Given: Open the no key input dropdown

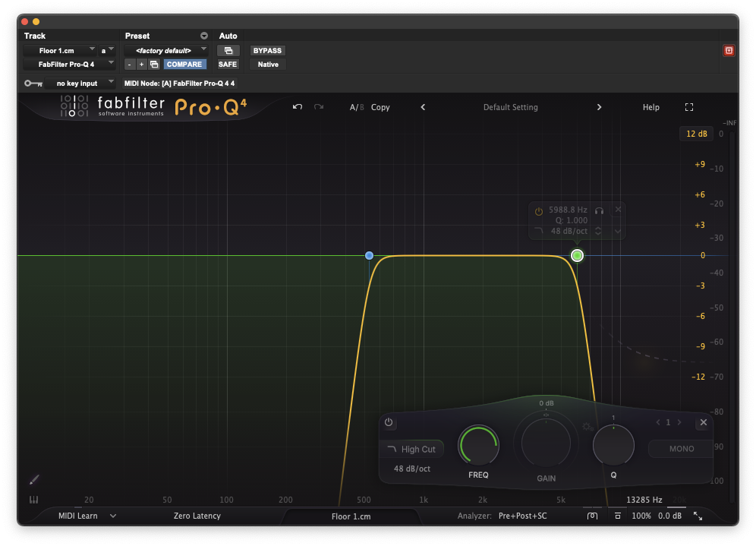Looking at the screenshot, I should click(80, 84).
